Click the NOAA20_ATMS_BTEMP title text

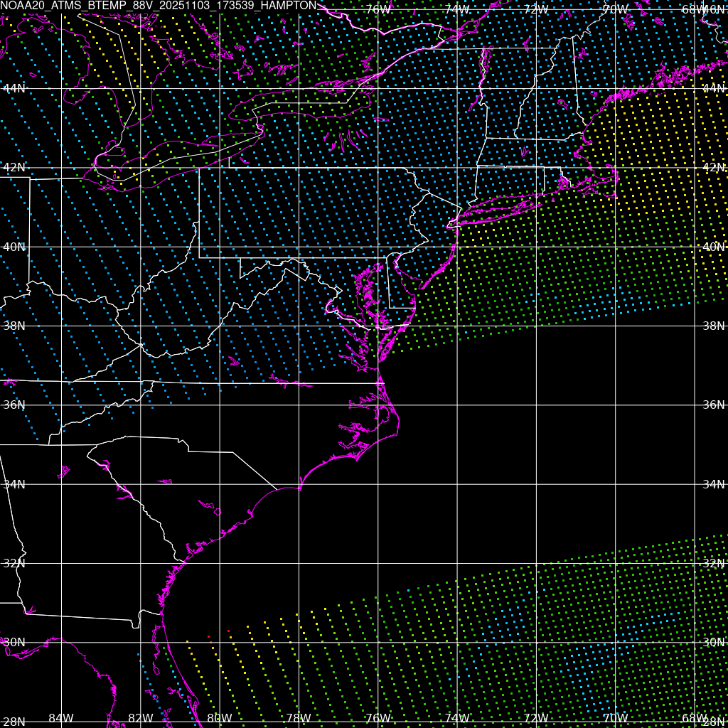tap(158, 6)
